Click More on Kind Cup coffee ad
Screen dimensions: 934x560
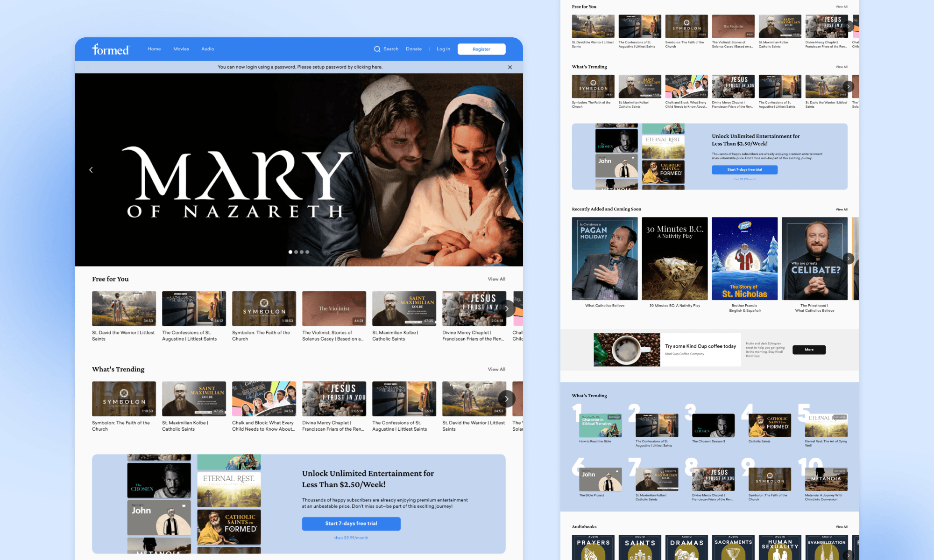pos(809,350)
